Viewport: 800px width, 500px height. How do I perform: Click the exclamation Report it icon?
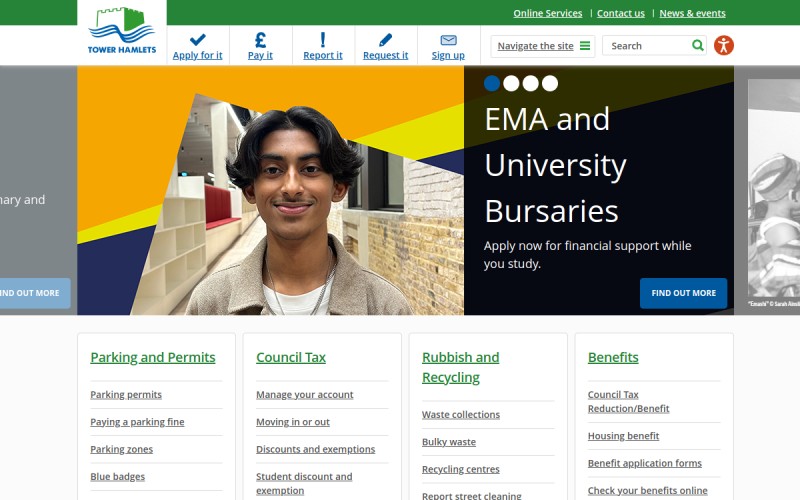[322, 39]
